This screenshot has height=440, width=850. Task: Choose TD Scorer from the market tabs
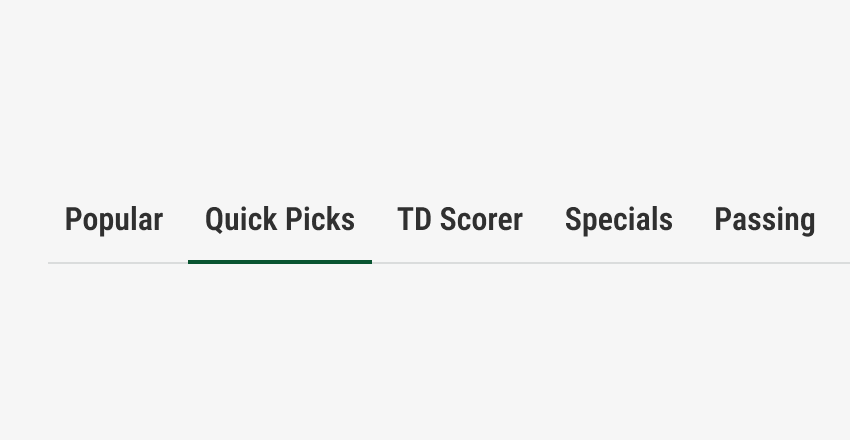click(x=460, y=220)
